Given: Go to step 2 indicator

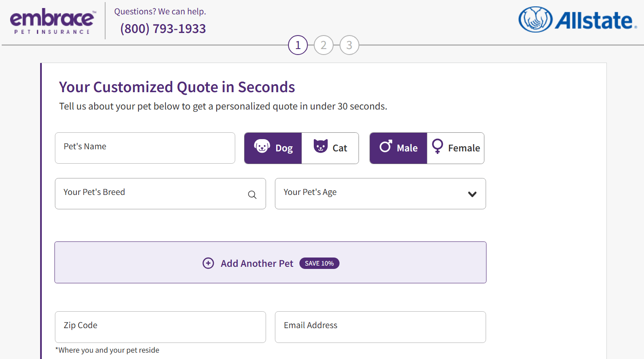Looking at the screenshot, I should 323,45.
